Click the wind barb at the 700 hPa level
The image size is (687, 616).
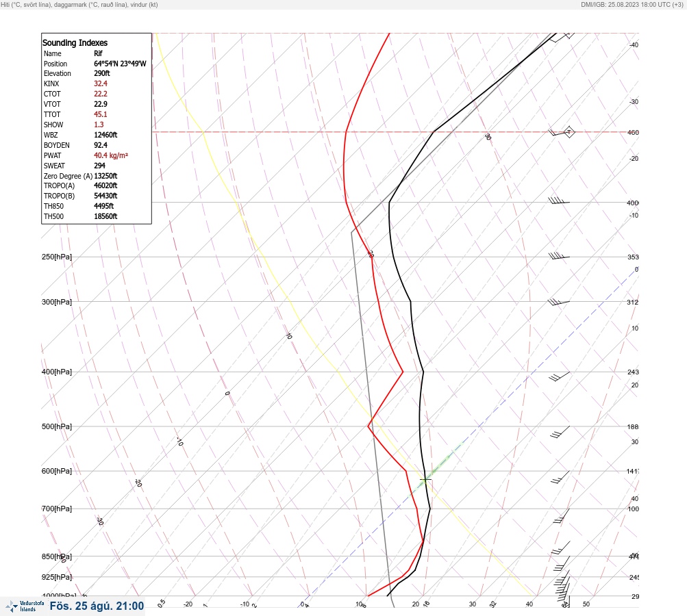pos(562,516)
